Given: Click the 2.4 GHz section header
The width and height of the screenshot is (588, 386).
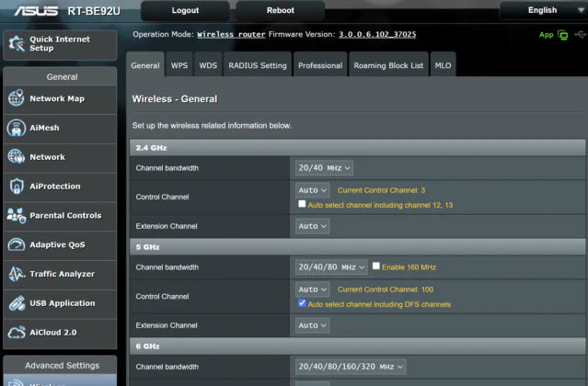Looking at the screenshot, I should click(x=357, y=148).
